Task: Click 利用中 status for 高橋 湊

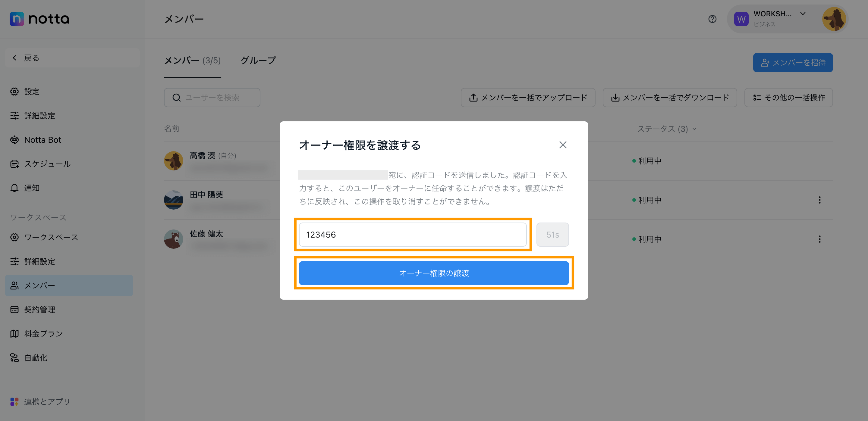Action: pos(647,161)
